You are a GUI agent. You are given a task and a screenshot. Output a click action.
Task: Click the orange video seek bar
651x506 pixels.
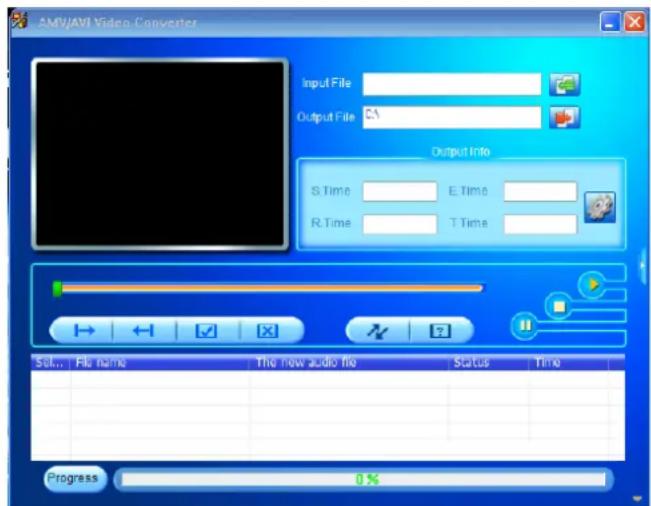(x=272, y=288)
